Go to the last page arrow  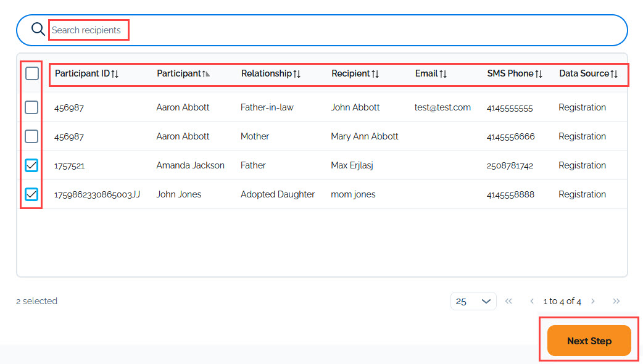tap(616, 301)
